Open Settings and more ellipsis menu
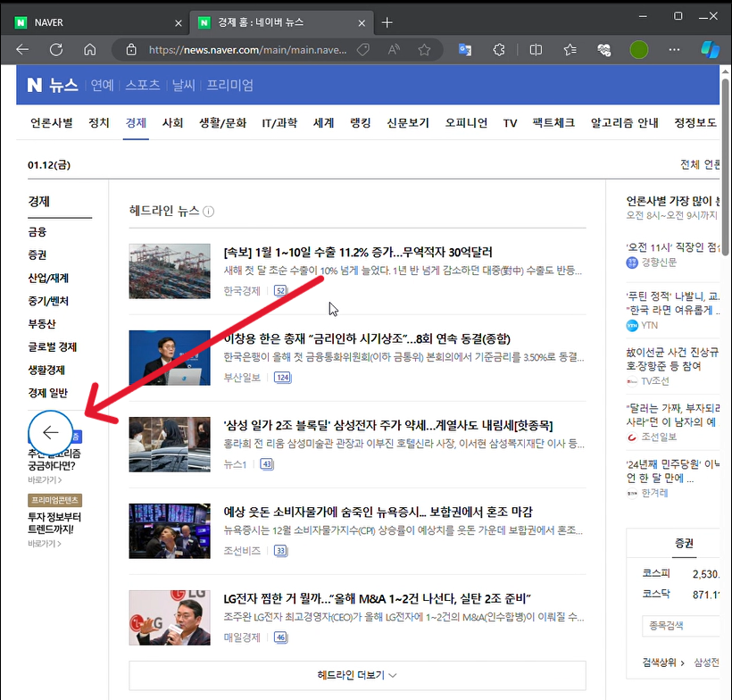The height and width of the screenshot is (700, 732). [674, 49]
